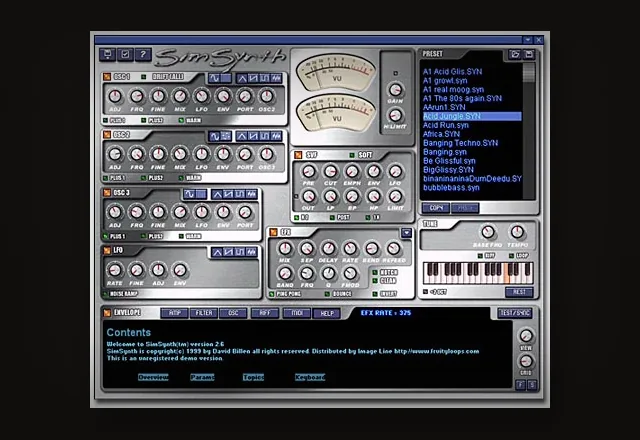
Task: Toggle DRIFT (ALL) checkbox in OSC 1
Action: coord(144,77)
